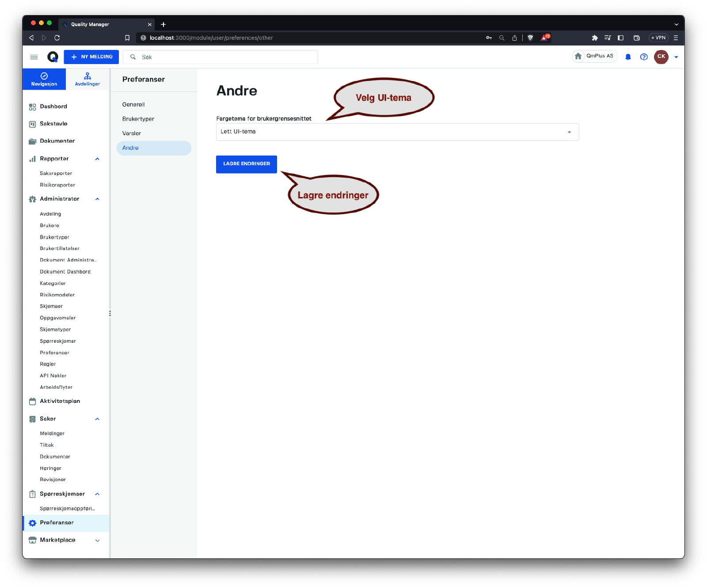Click the Quality Manager Q logo
The image size is (707, 588).
point(53,57)
